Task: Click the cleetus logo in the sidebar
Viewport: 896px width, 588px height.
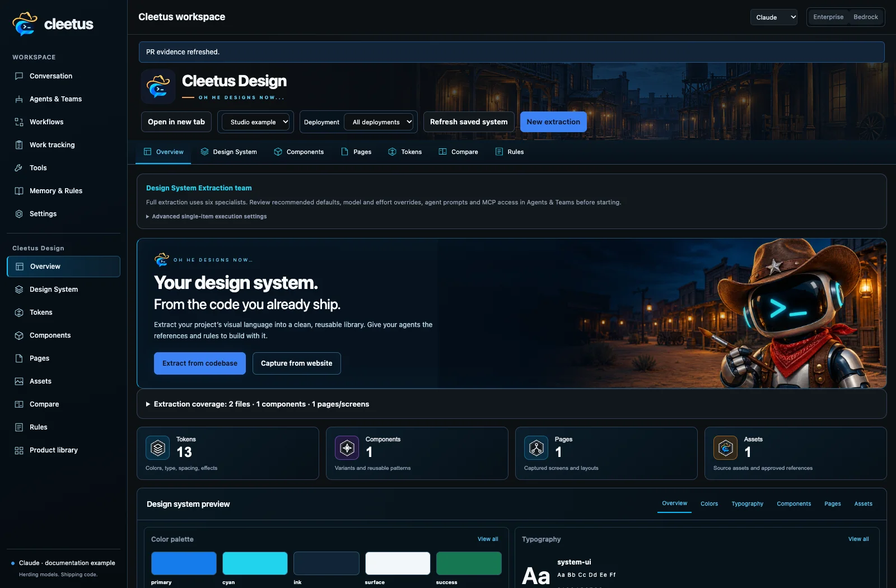Action: coord(53,24)
